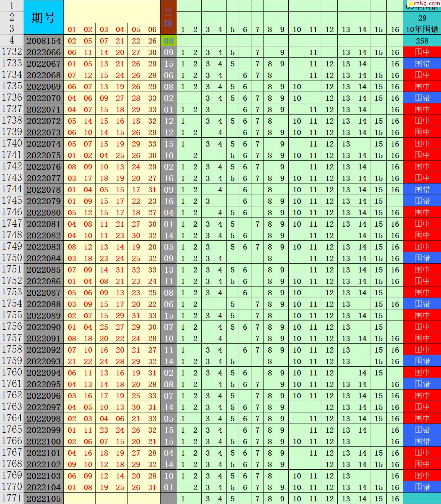The width and height of the screenshot is (441, 504).
Task: Select row header number 4
Action: point(12,41)
